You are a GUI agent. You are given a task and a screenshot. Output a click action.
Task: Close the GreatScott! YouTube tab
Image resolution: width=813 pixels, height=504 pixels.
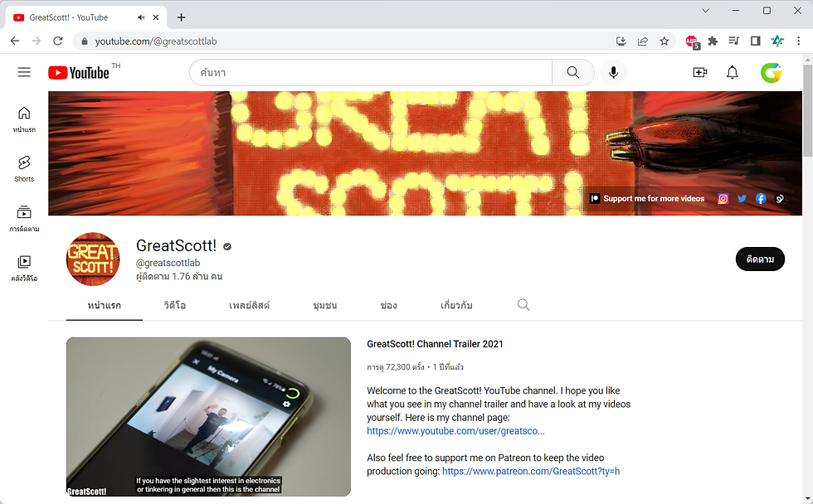[x=156, y=17]
